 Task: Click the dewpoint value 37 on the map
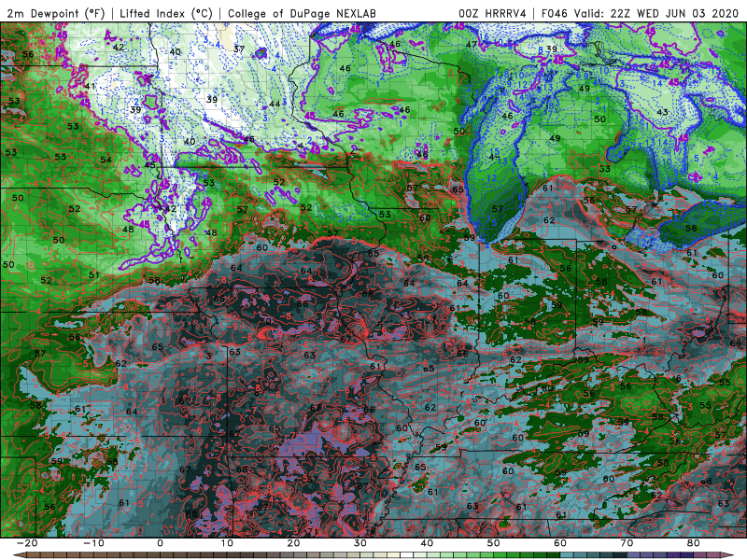tap(239, 49)
